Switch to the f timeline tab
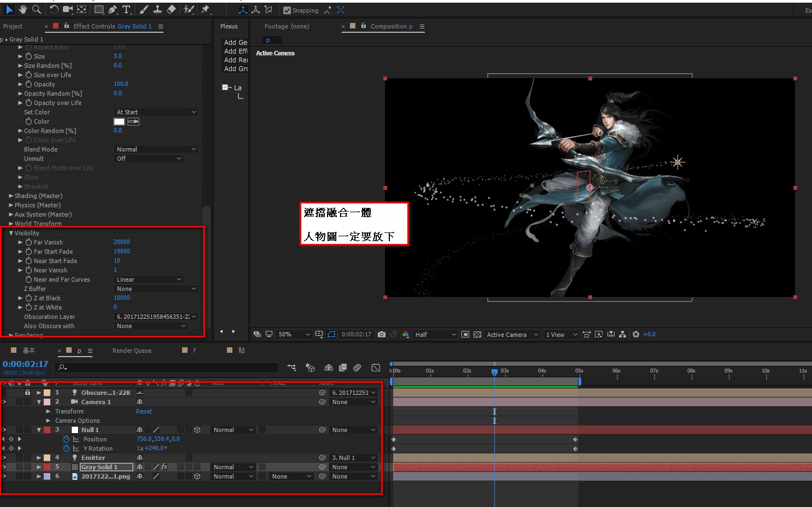Image resolution: width=812 pixels, height=507 pixels. (x=194, y=351)
